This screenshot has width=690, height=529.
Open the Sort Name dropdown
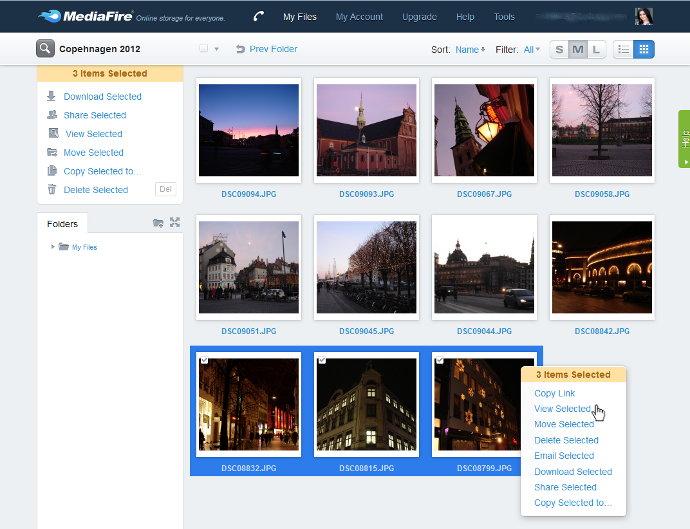coord(469,49)
